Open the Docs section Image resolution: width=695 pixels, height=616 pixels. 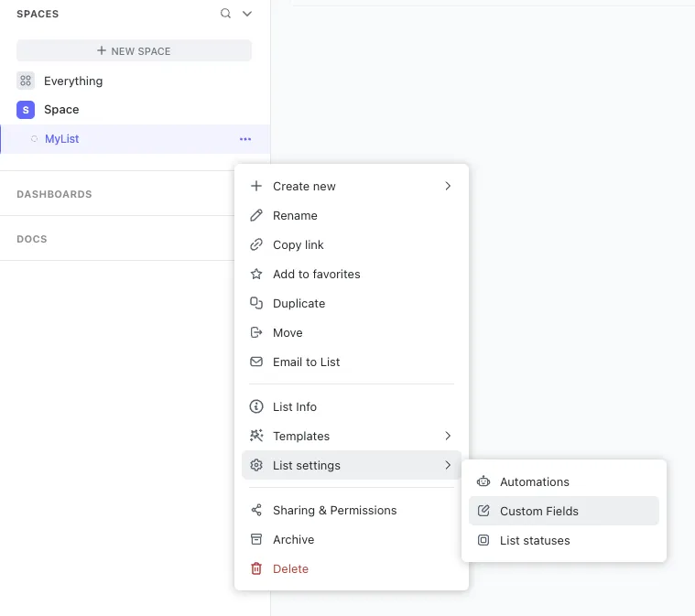click(31, 239)
